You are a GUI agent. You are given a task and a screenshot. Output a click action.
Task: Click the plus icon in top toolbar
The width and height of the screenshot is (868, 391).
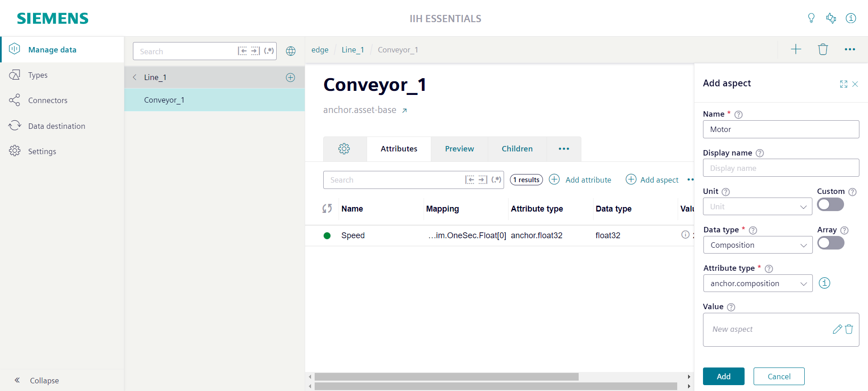(796, 49)
